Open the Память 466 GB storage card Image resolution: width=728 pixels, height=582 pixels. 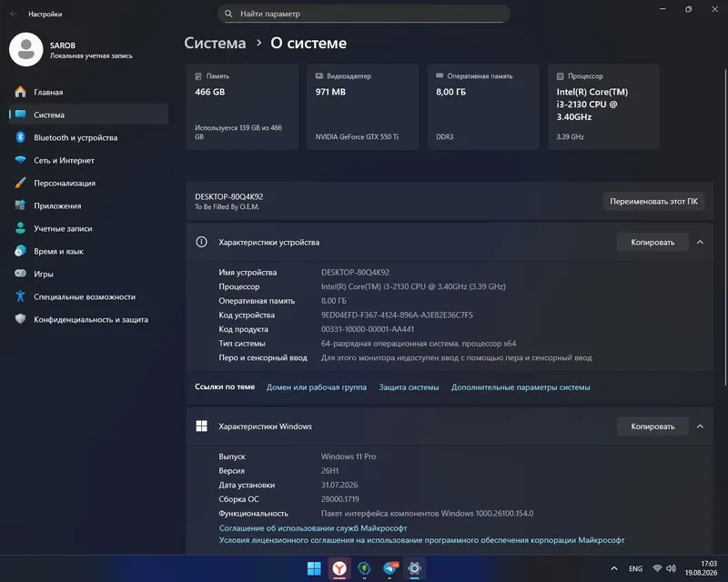[242, 106]
